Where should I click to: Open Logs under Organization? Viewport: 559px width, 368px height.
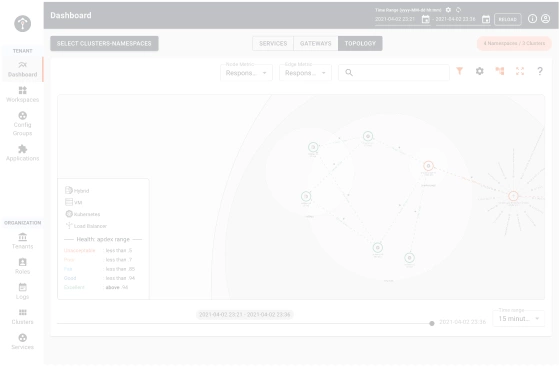coord(22,291)
